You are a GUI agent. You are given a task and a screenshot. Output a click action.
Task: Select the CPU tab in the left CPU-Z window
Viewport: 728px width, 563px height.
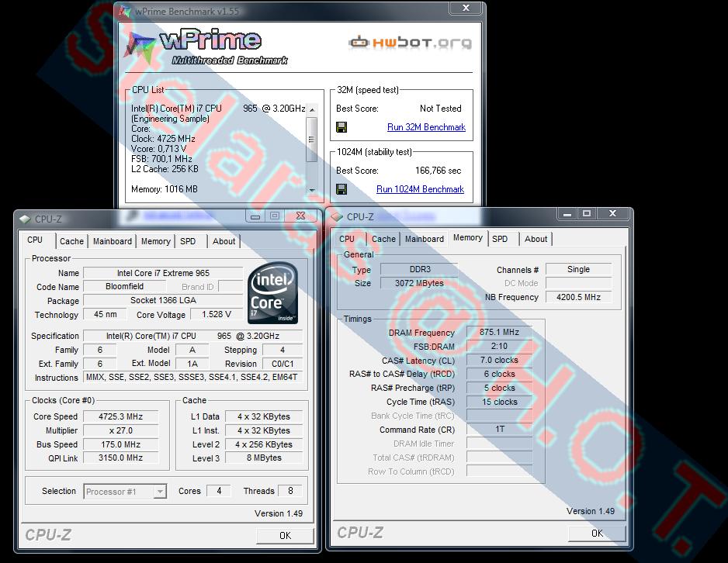coord(35,240)
